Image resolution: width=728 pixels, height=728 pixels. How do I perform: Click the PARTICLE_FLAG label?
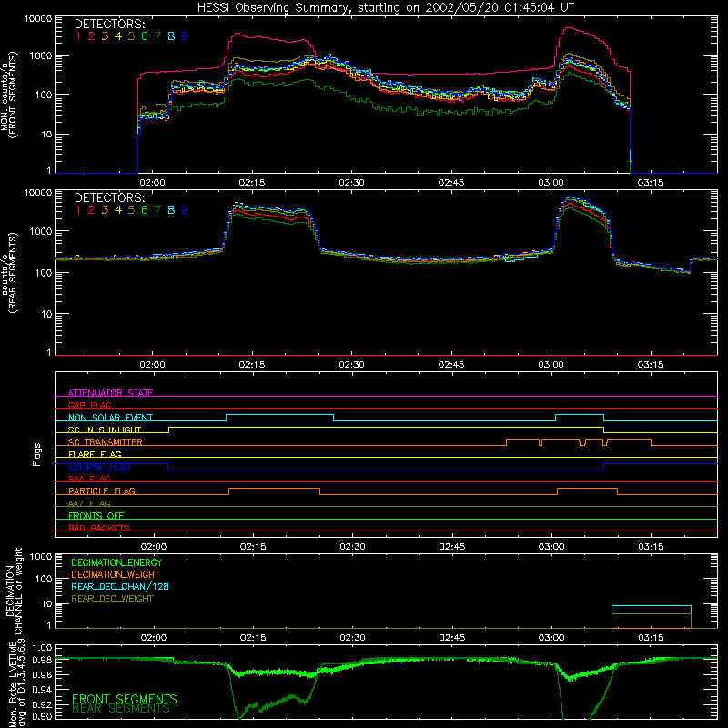pyautogui.click(x=102, y=491)
